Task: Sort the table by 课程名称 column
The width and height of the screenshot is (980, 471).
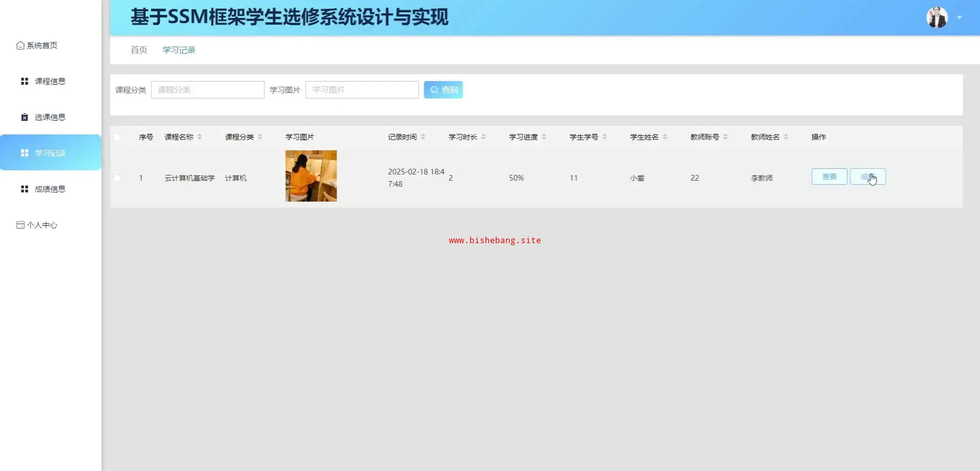Action: (x=199, y=137)
